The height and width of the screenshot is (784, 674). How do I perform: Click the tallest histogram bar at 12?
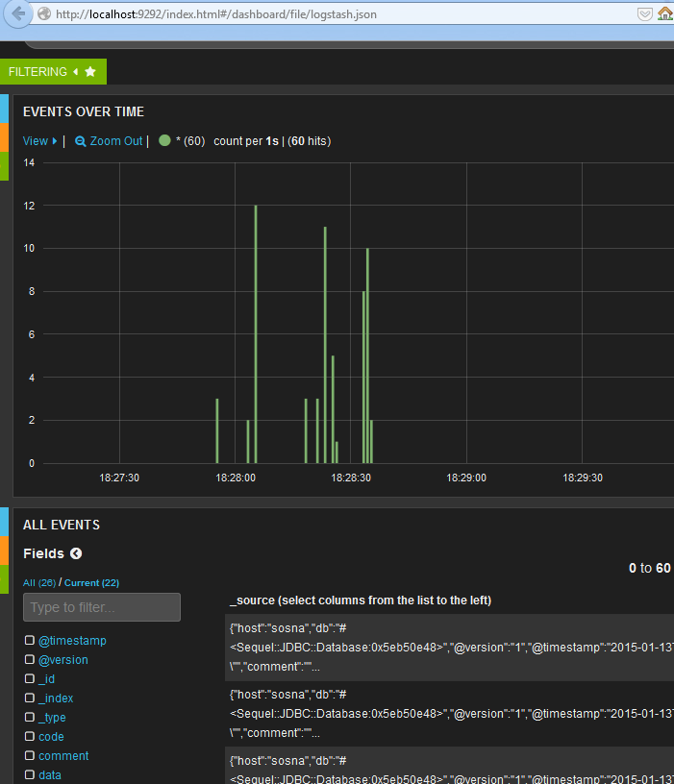(x=256, y=334)
